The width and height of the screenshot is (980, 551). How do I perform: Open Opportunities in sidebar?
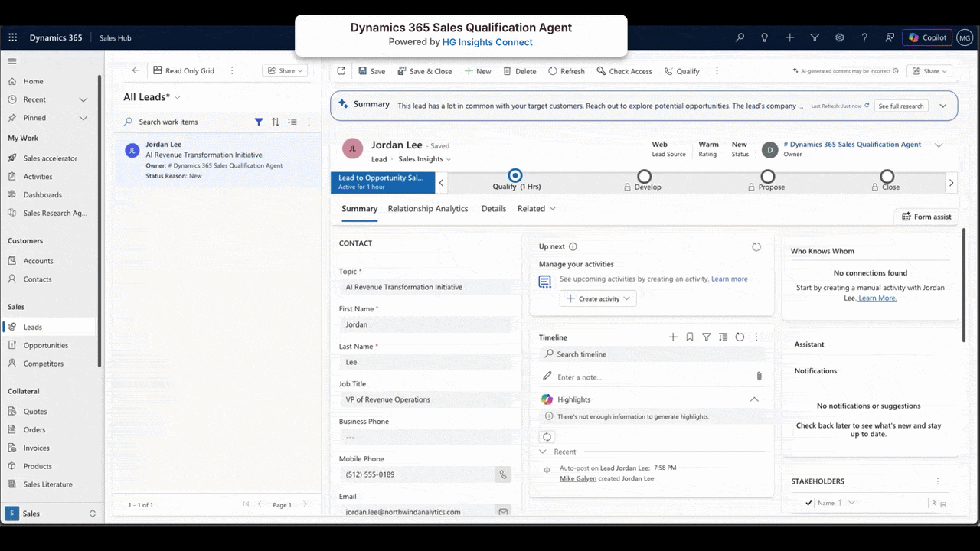47,345
